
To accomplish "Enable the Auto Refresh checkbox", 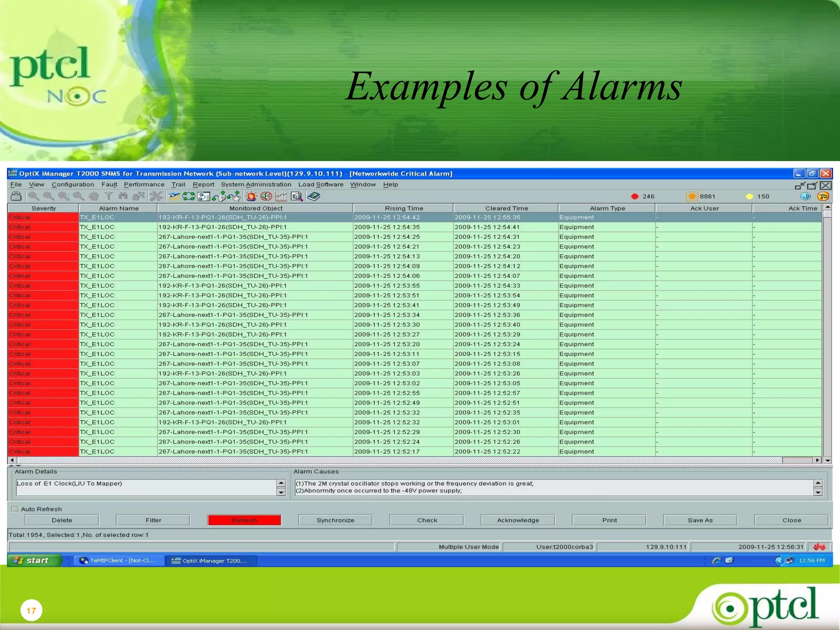I will tap(15, 509).
